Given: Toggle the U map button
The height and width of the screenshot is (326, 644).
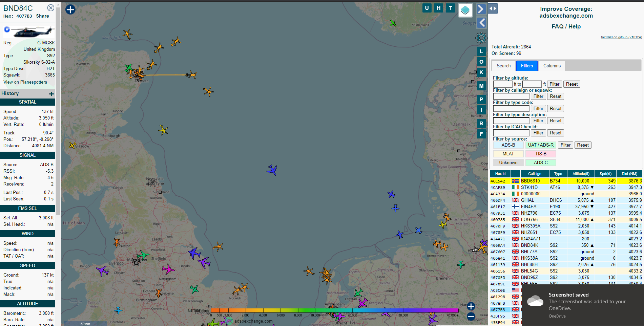Looking at the screenshot, I should click(427, 8).
